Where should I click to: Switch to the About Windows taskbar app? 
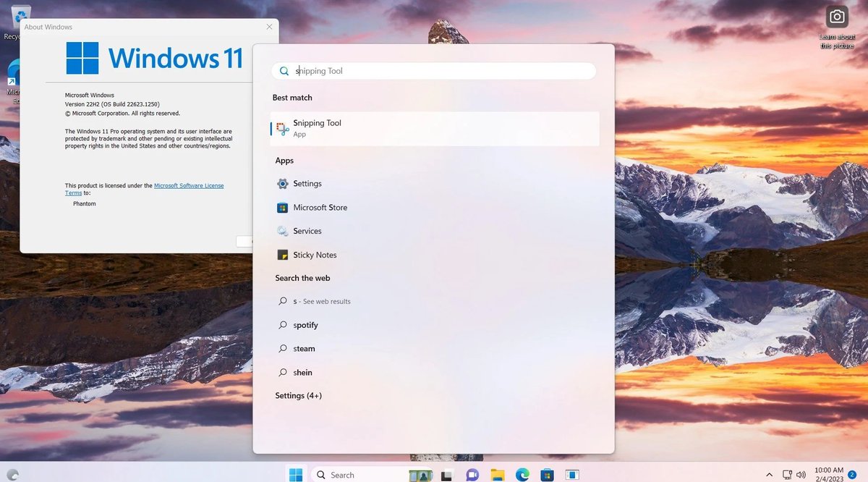click(x=572, y=475)
